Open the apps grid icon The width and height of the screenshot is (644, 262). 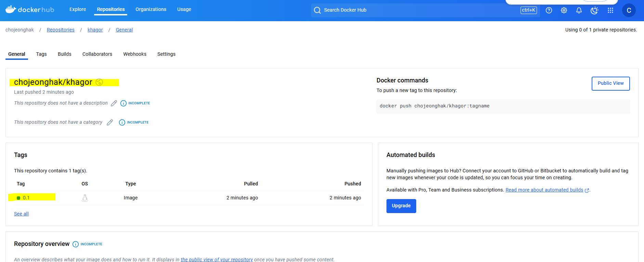(x=610, y=10)
